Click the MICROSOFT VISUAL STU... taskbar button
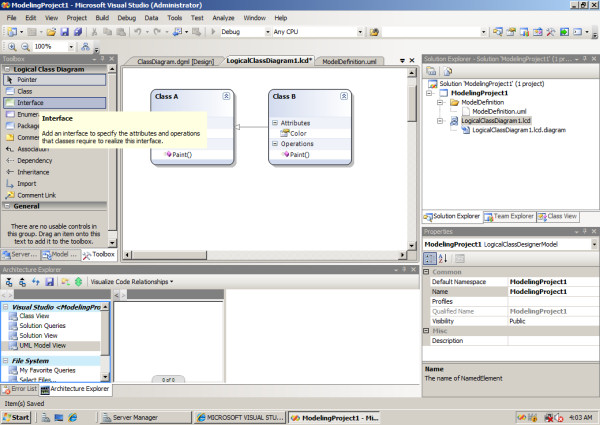Screen dimensions: 600x425 pyautogui.click(x=240, y=417)
